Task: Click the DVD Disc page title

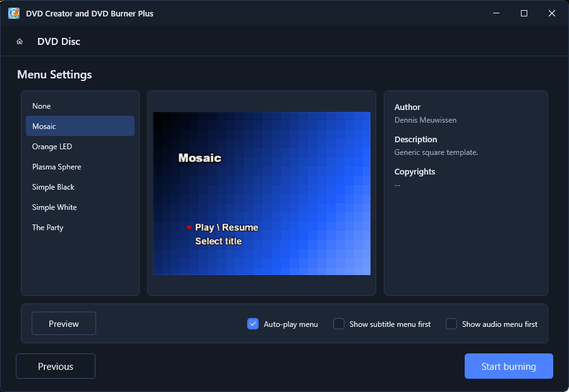Action: tap(59, 41)
